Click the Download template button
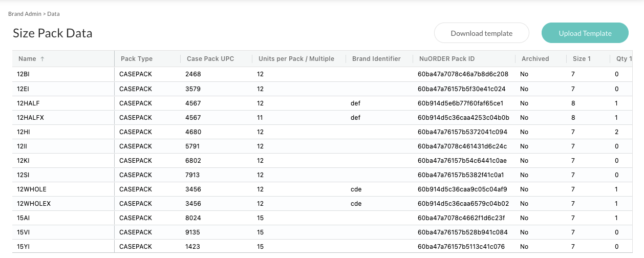 481,33
